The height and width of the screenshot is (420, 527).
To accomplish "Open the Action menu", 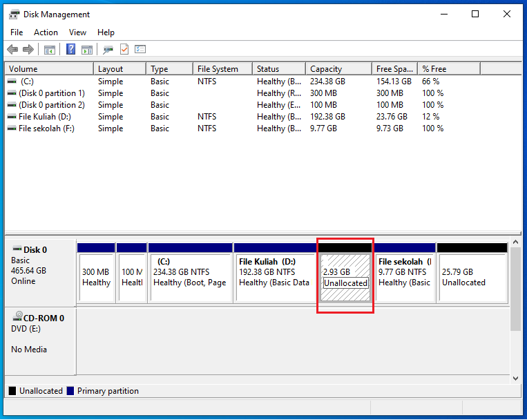I will pos(46,32).
